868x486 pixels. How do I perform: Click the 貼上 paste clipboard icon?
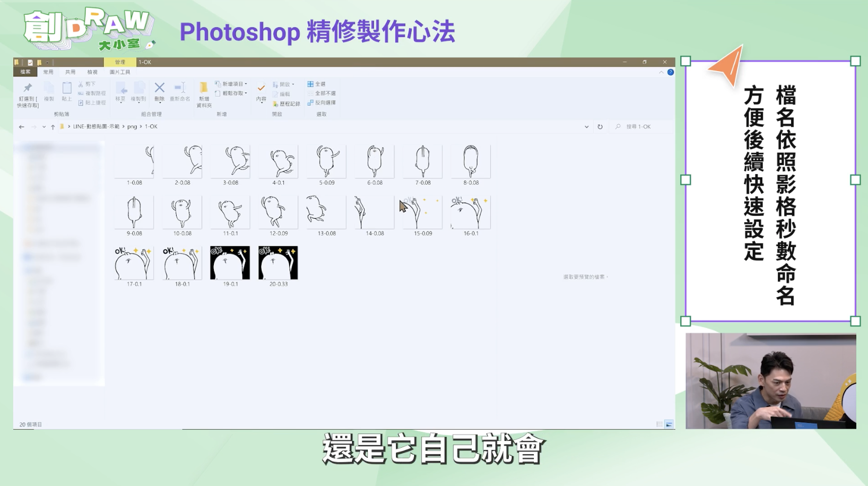point(67,88)
